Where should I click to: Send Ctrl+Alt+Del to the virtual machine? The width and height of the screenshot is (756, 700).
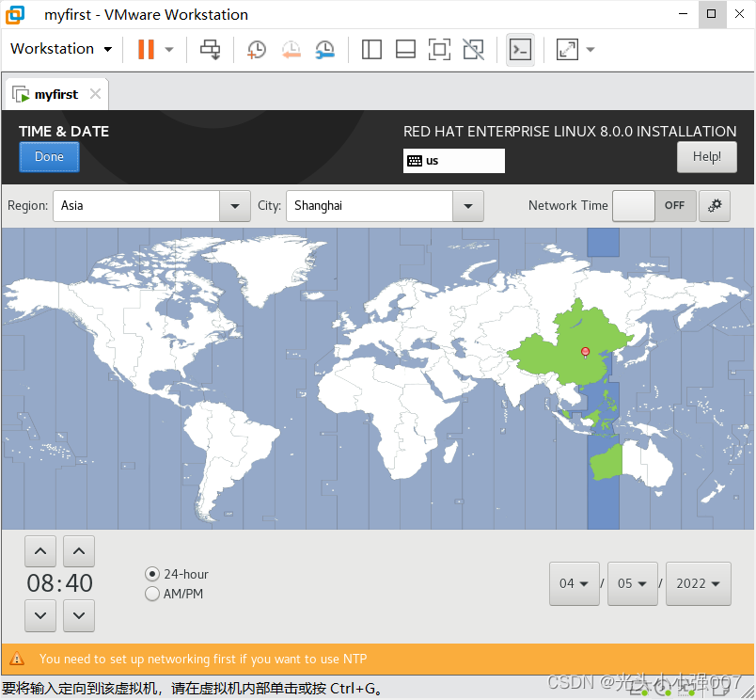pos(211,49)
